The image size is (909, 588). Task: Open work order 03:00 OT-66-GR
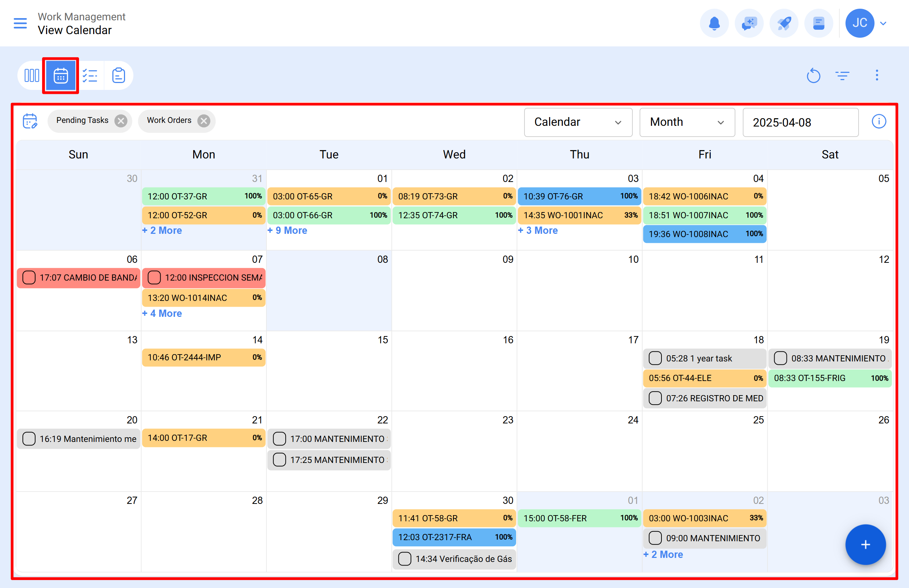[x=329, y=215]
